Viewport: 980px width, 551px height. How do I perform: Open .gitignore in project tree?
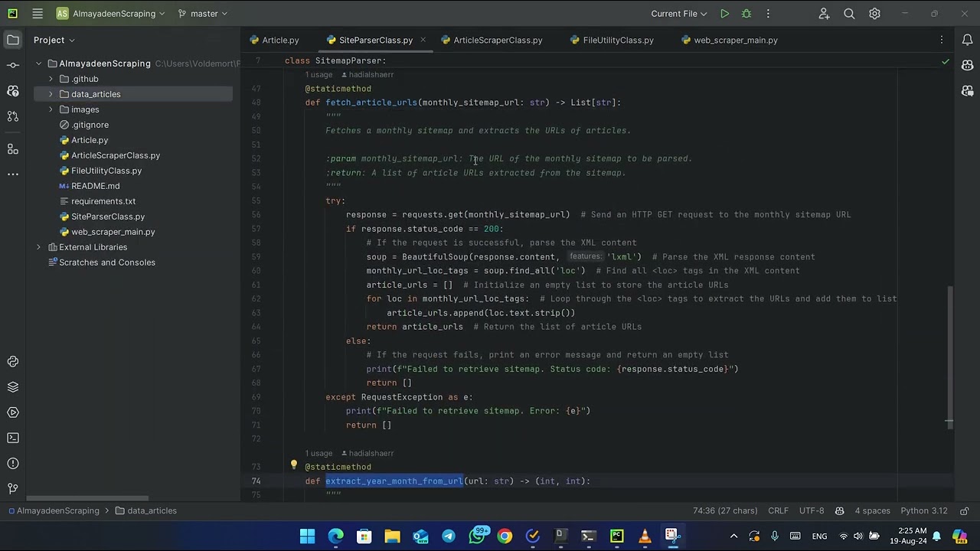click(x=90, y=125)
